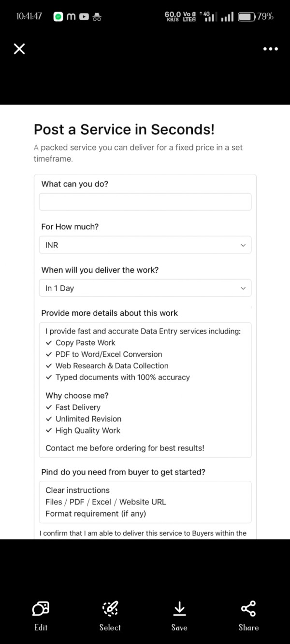
Task: Tap the Select icon at the bottom
Action: click(x=110, y=613)
